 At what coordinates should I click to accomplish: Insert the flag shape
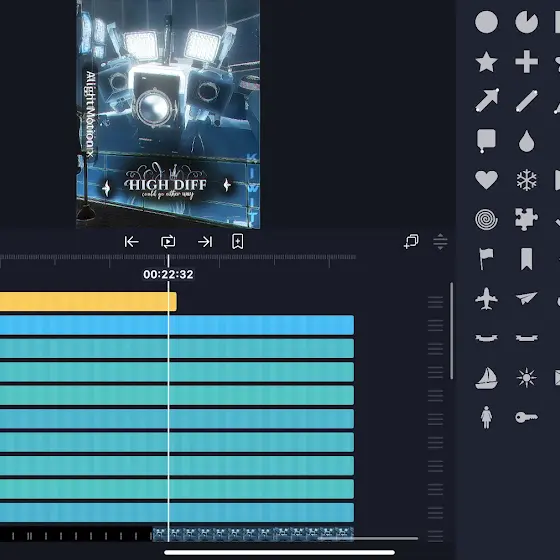coord(486,259)
